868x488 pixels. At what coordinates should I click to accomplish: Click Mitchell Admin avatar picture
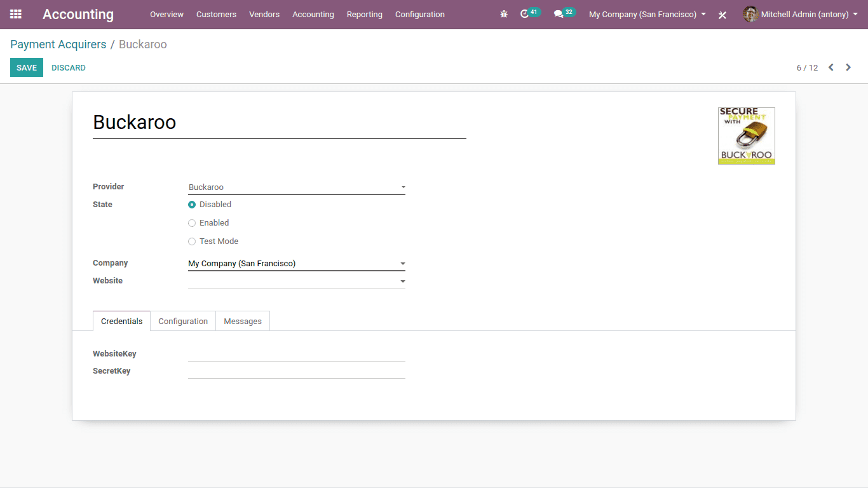[x=750, y=14]
